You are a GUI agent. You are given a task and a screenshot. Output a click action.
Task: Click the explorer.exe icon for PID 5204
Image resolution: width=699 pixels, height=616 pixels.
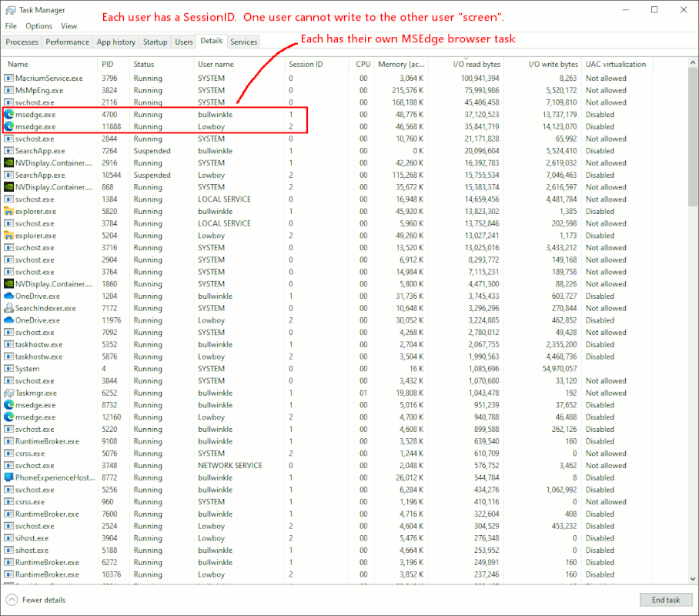[x=8, y=236]
